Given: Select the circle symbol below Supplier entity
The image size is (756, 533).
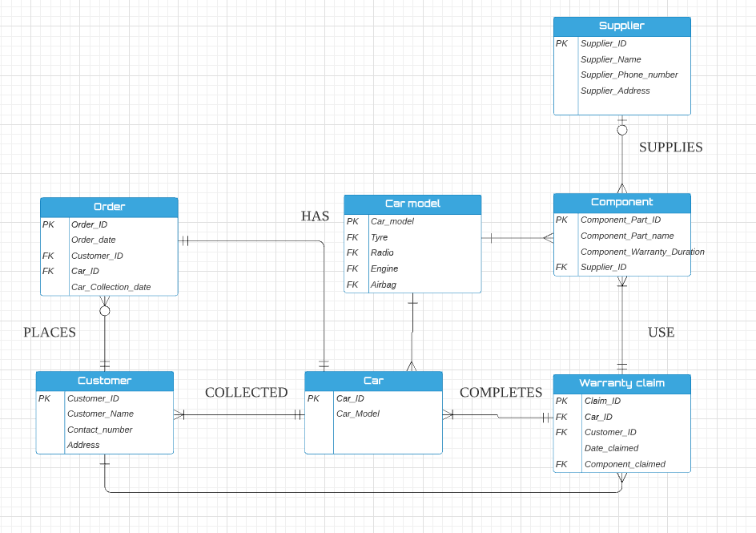Looking at the screenshot, I should 622,128.
